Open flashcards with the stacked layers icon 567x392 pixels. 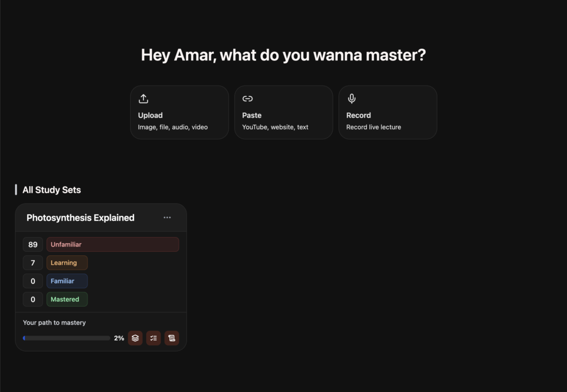[x=135, y=338]
